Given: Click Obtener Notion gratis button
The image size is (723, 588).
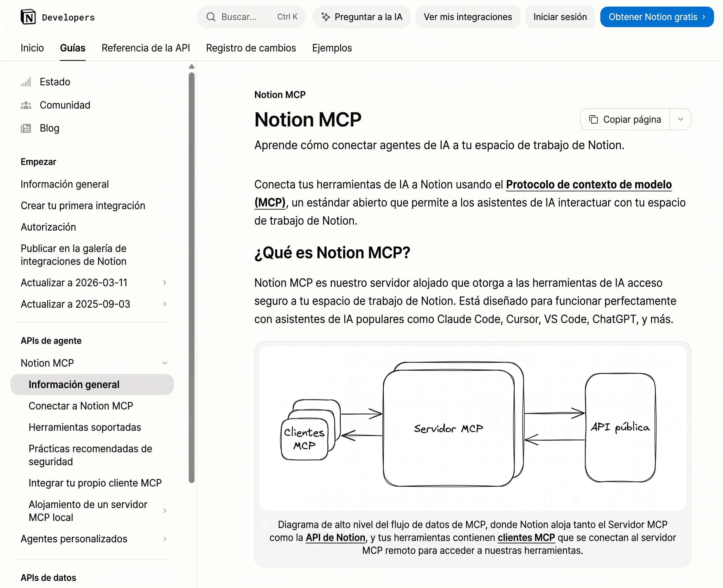Looking at the screenshot, I should pos(657,17).
